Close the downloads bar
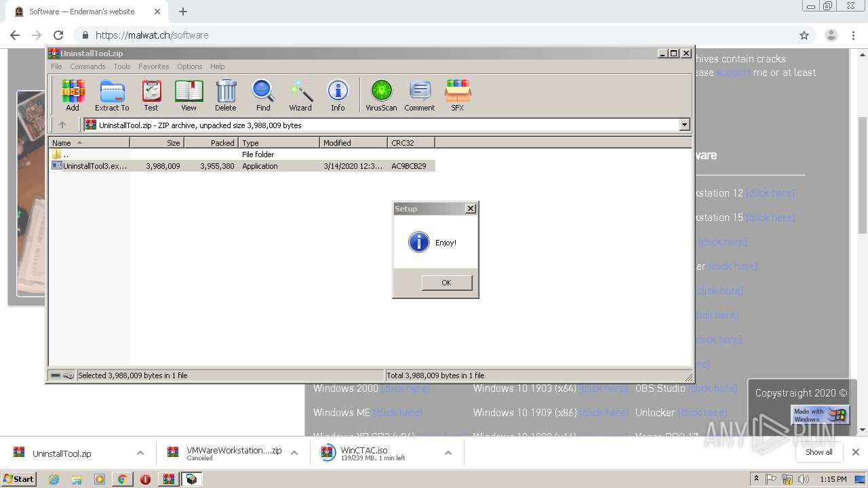This screenshot has width=868, height=488. (856, 452)
